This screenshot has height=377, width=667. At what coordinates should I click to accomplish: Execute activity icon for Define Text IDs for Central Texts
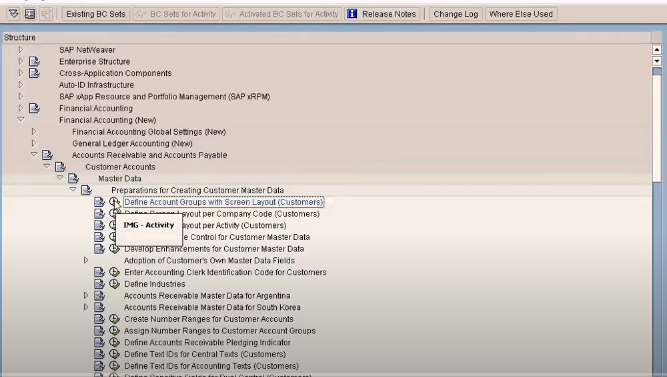tap(114, 354)
